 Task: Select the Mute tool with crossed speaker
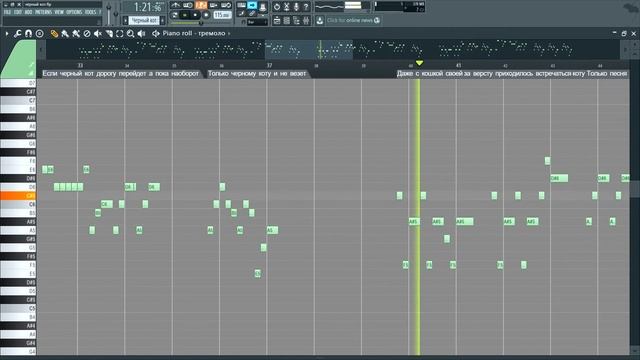coord(98,33)
